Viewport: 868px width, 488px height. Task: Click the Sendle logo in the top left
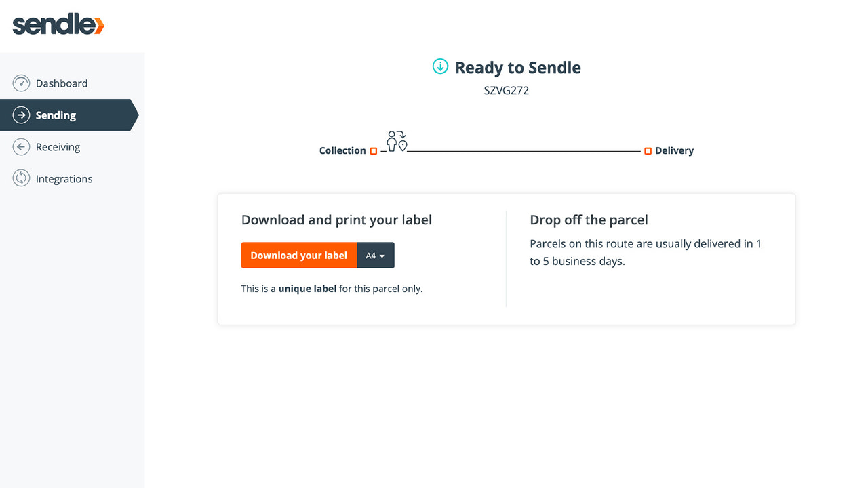[58, 24]
